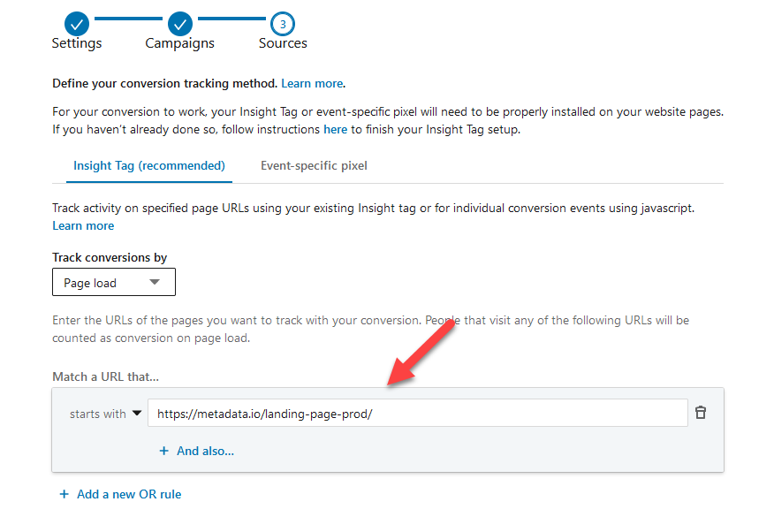Expand the starts with match condition dropdown
This screenshot has width=774, height=532.
105,413
